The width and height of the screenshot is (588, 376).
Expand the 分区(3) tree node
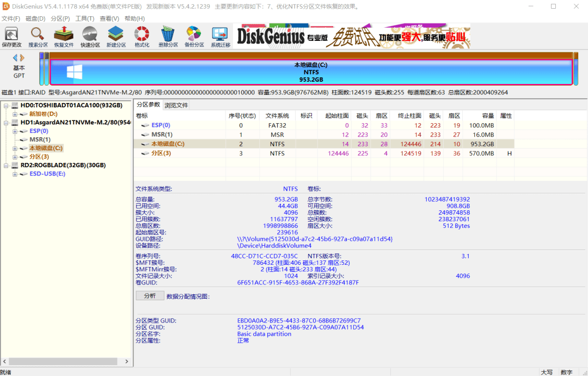15,157
